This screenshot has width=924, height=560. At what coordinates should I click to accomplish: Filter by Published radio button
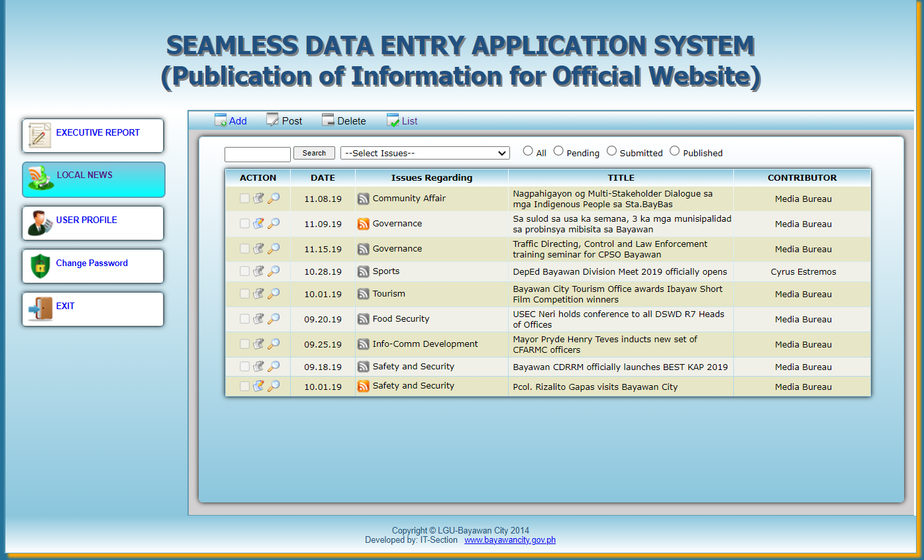coord(674,151)
